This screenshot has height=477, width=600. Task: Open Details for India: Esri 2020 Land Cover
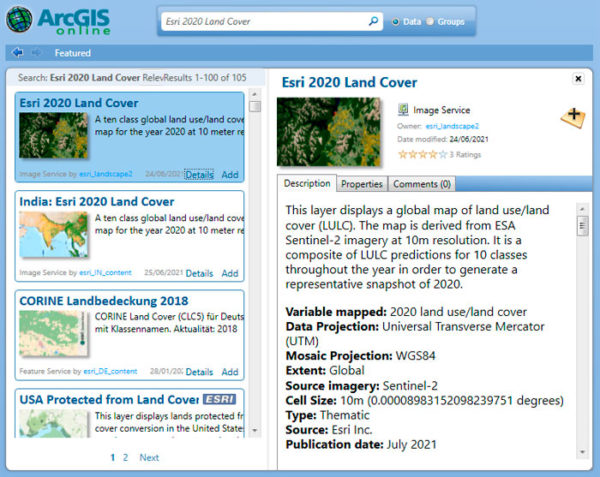tap(199, 273)
